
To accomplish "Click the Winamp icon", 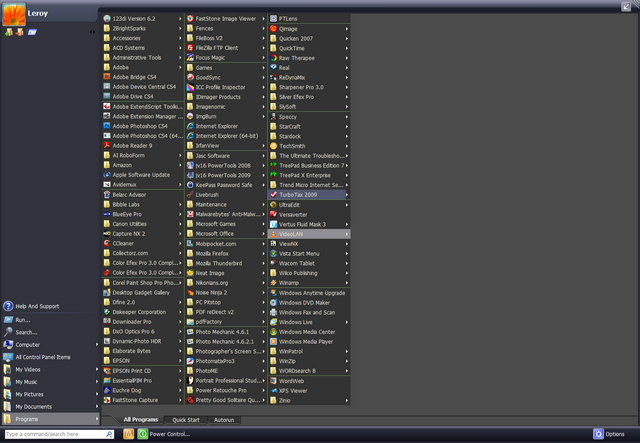I will pos(273,283).
